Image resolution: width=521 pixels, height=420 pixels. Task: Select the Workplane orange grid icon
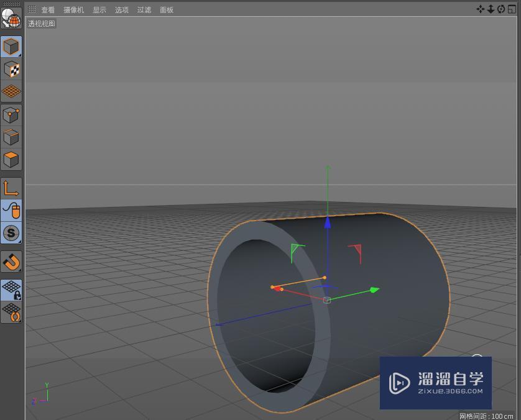tap(11, 91)
